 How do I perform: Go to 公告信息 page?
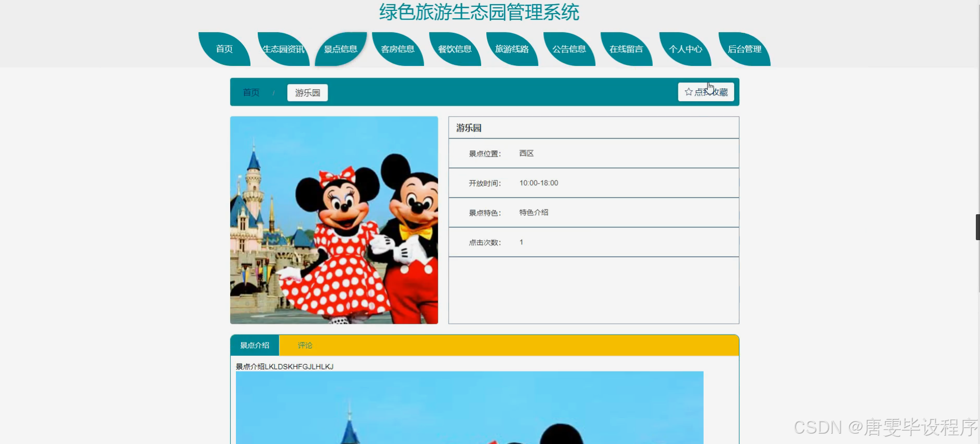point(569,49)
